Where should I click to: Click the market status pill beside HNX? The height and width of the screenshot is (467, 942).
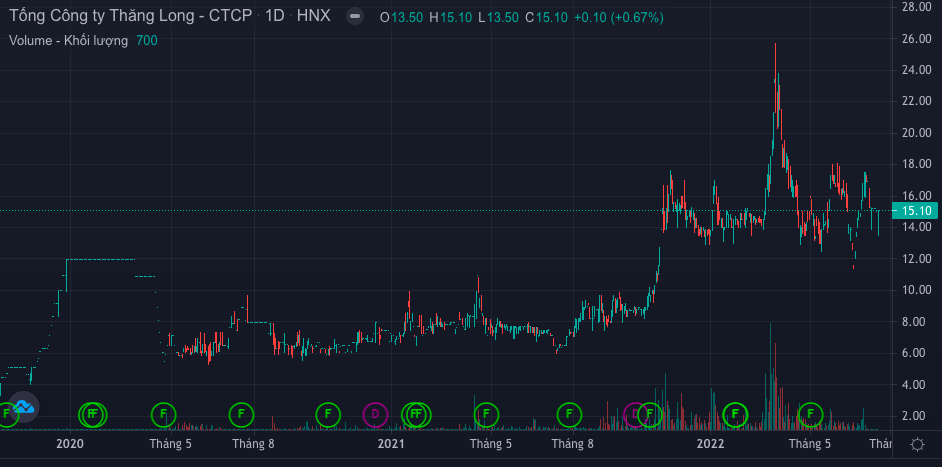click(354, 17)
